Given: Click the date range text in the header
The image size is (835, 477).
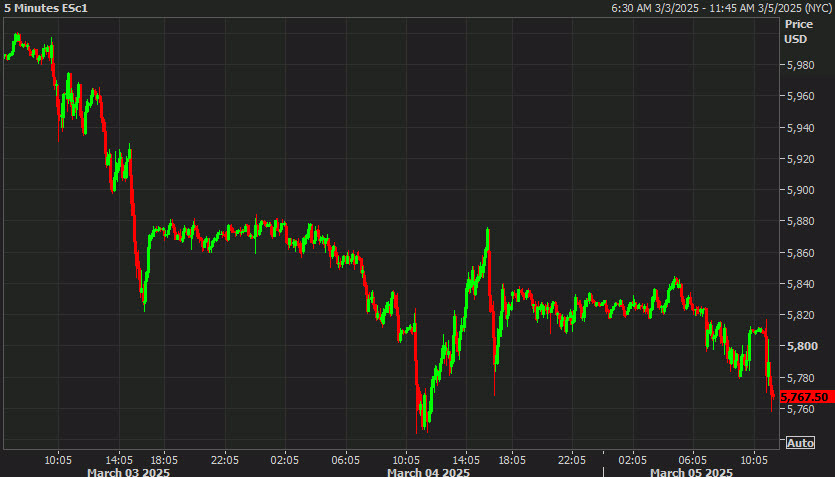Looking at the screenshot, I should click(719, 8).
